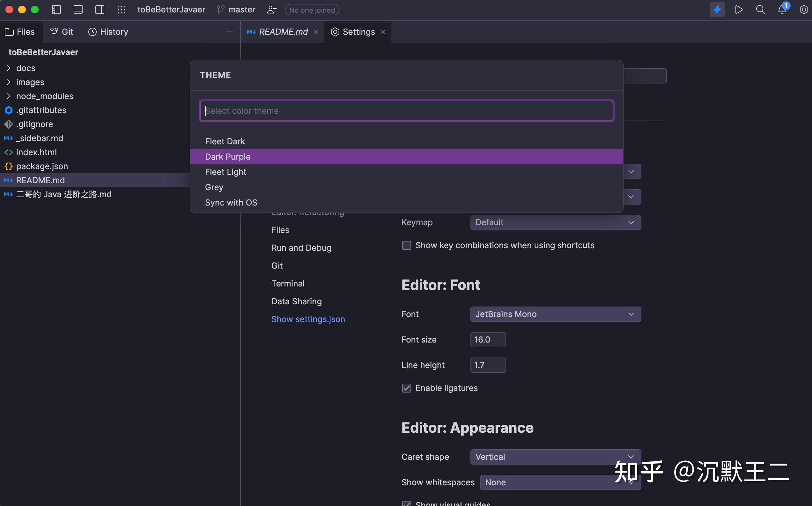The height and width of the screenshot is (506, 812).
Task: Open notifications bell icon
Action: (x=782, y=10)
